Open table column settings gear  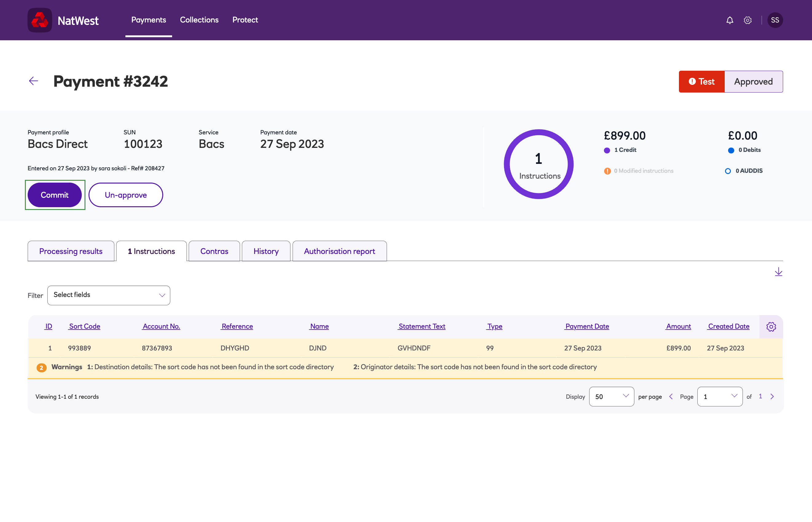[771, 327]
